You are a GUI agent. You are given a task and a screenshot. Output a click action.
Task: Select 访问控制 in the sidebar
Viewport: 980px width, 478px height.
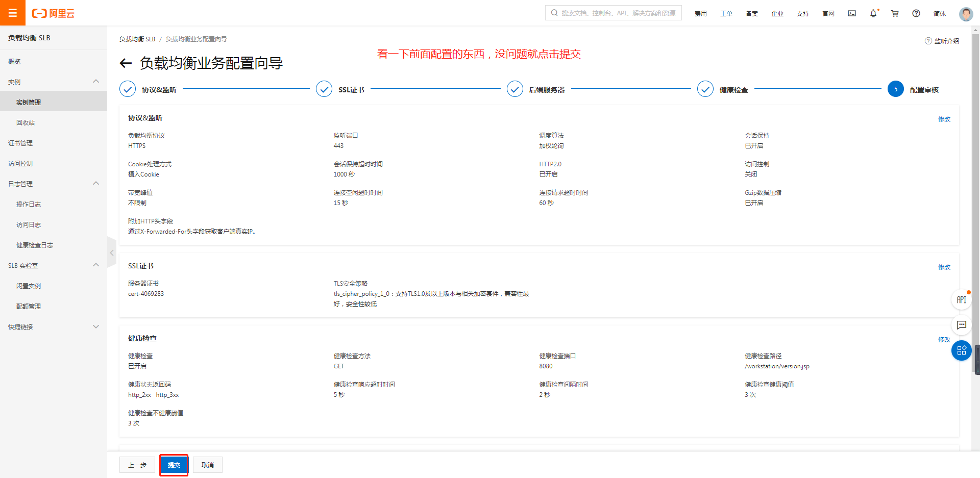coord(20,164)
